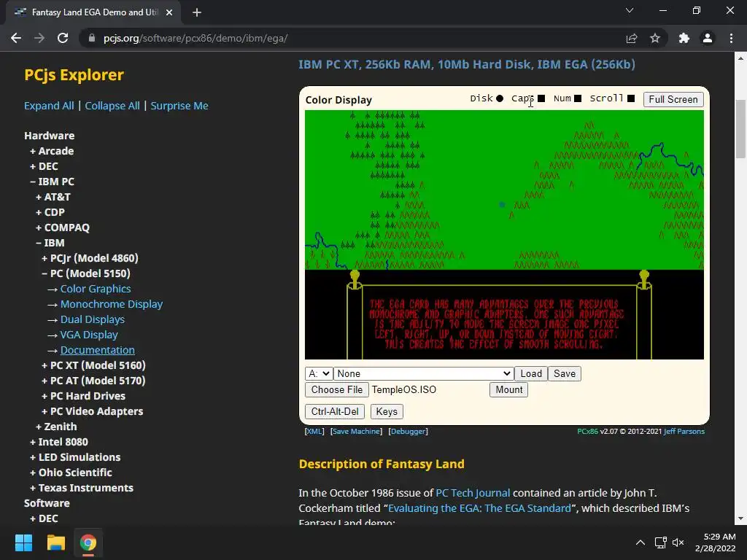Click the muted volume tray icon
The height and width of the screenshot is (560, 747).
[x=678, y=542]
